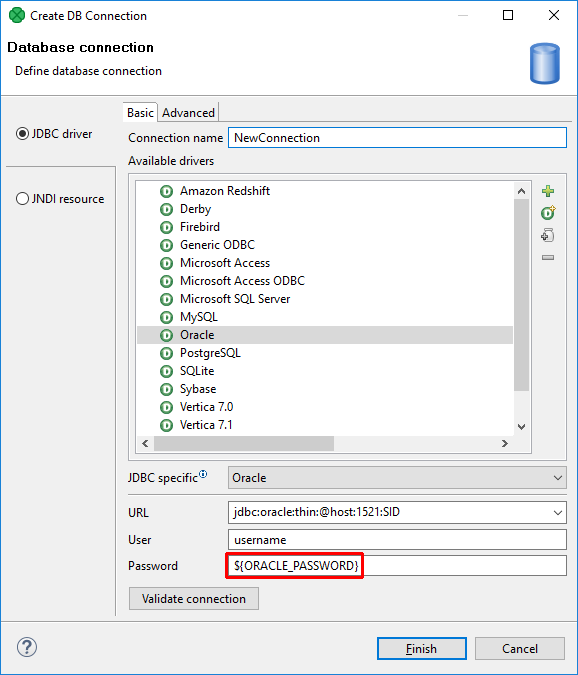The height and width of the screenshot is (675, 578).
Task: Open help via question mark icon
Action: point(27,647)
